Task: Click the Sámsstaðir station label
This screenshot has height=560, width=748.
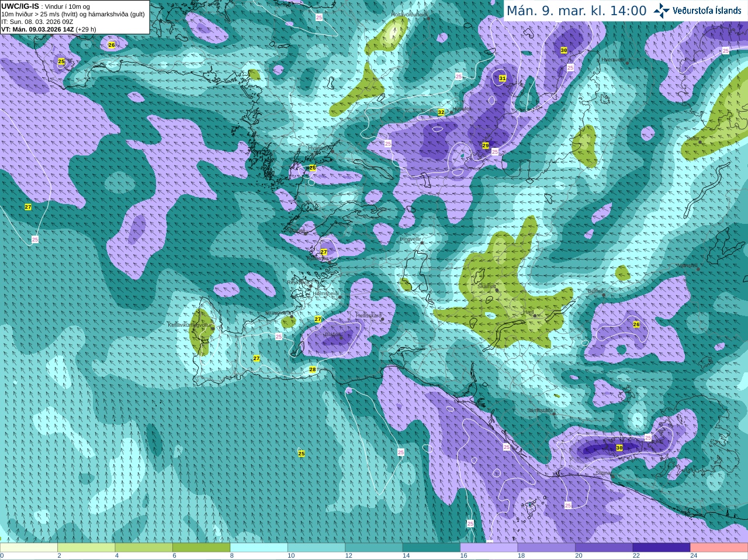Action: 540,410
